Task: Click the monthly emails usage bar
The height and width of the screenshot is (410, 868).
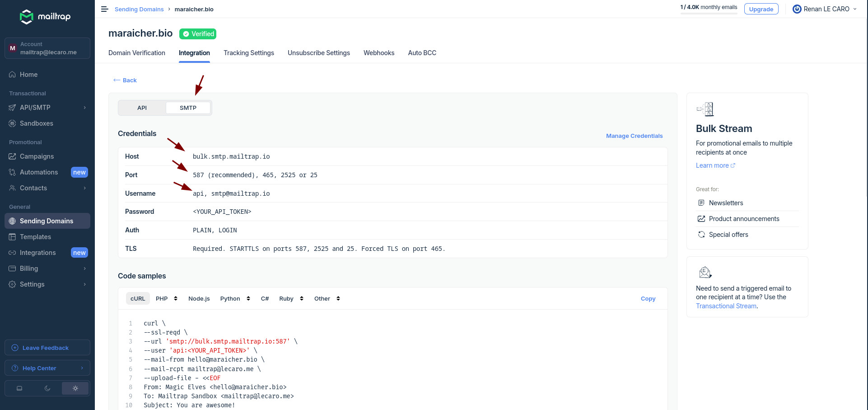Action: click(x=709, y=13)
